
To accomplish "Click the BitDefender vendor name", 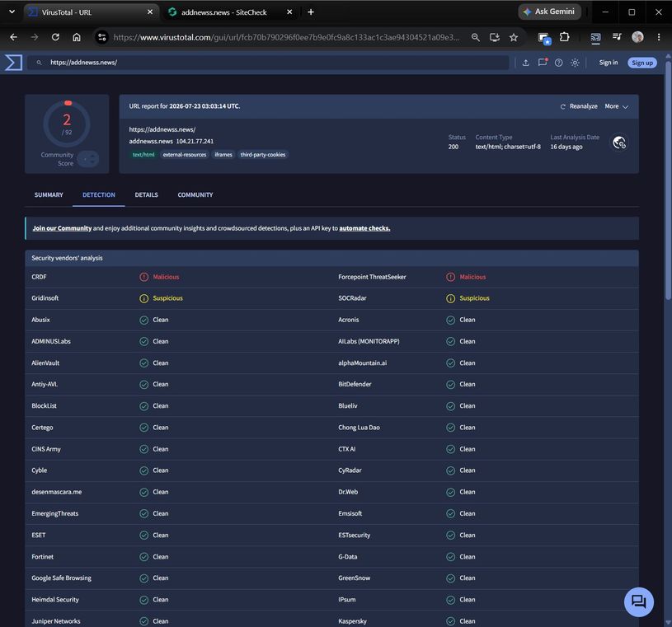I will (355, 384).
